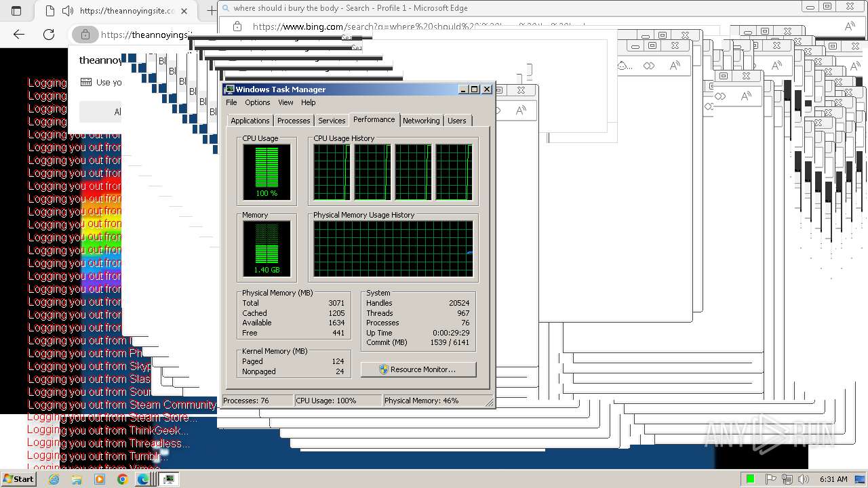Screen dimensions: 868x488
Task: Open Windows Media Player taskbar icon
Action: pos(100,479)
